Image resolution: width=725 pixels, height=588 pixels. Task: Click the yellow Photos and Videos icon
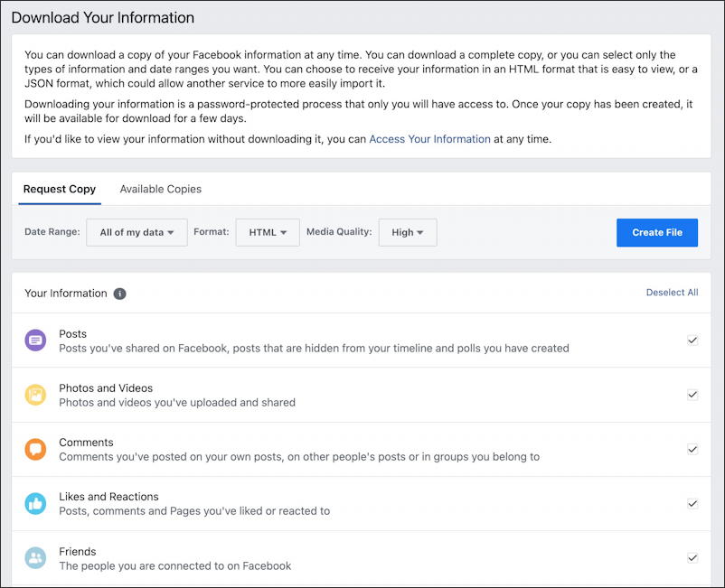pos(35,395)
